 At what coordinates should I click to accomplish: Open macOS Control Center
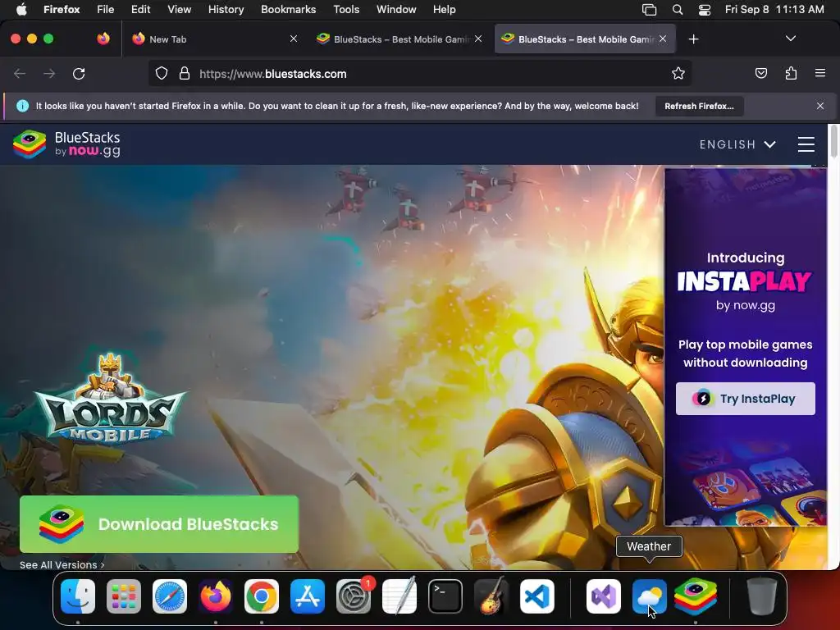pyautogui.click(x=705, y=10)
